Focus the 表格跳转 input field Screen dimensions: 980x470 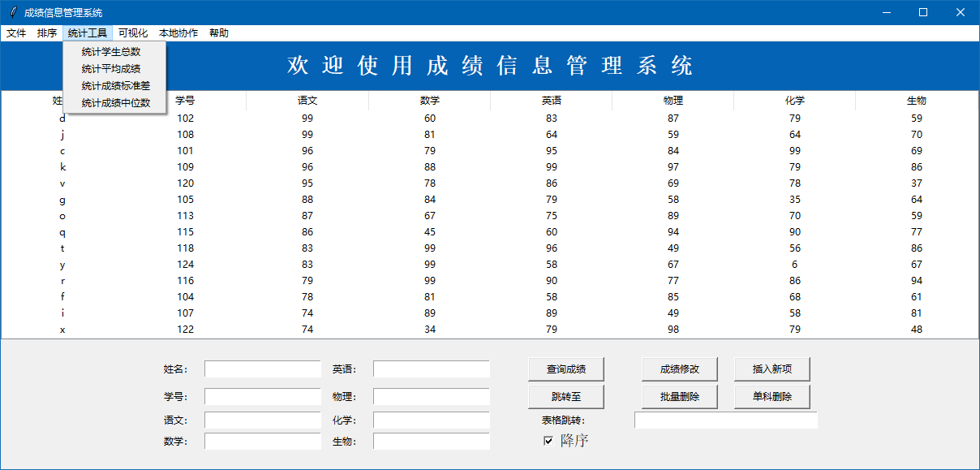click(x=726, y=420)
